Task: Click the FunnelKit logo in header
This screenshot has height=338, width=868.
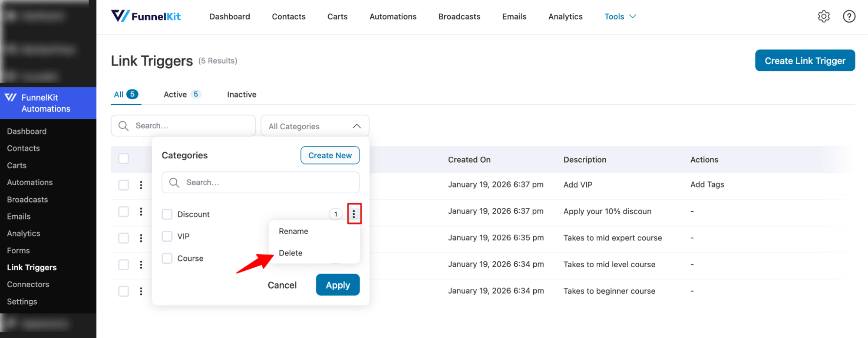Action: point(146,16)
